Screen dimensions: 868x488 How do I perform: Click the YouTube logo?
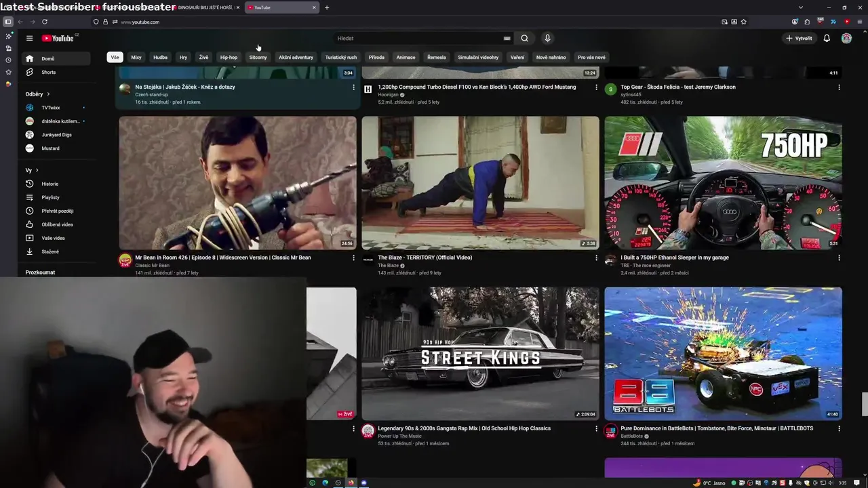60,39
